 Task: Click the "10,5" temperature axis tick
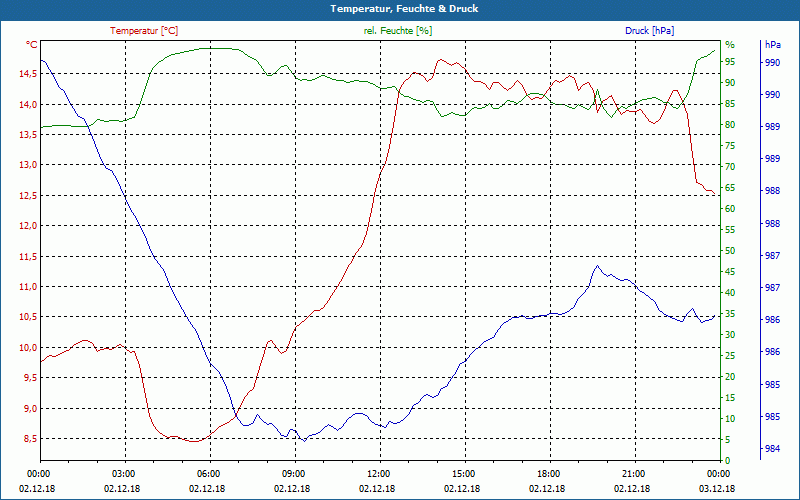[28, 317]
